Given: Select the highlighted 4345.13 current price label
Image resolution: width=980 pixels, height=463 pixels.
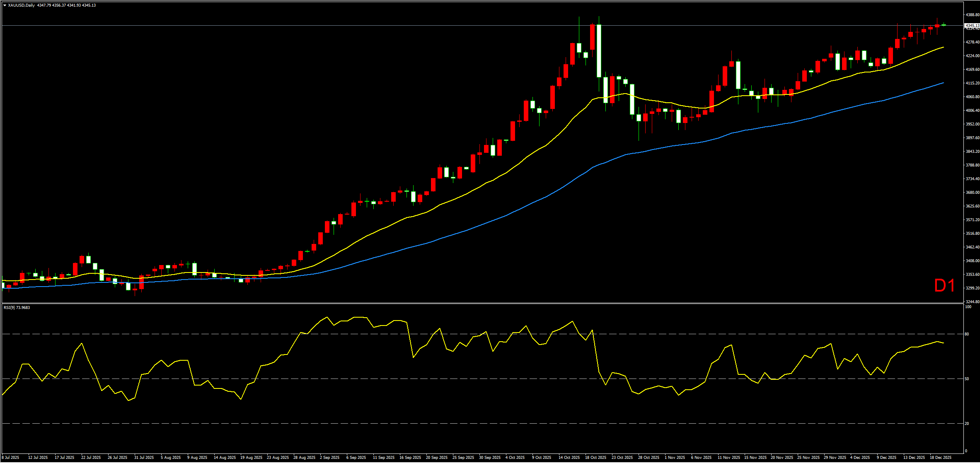Looking at the screenshot, I should [972, 25].
